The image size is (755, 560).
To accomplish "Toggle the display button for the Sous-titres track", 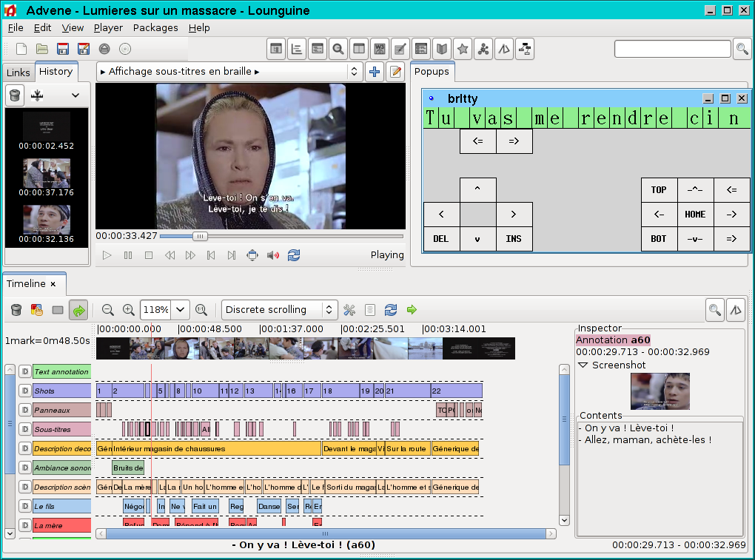I will (x=24, y=429).
